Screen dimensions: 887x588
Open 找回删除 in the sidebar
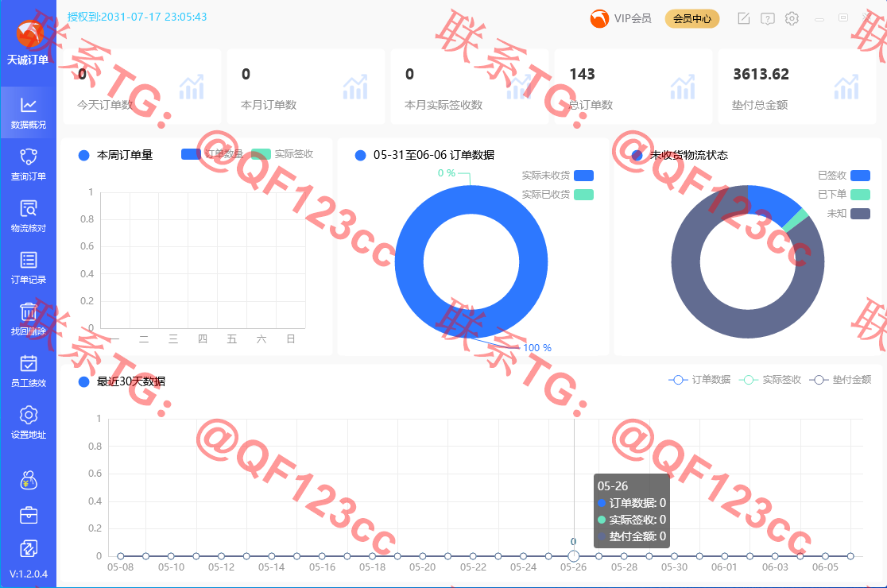click(x=29, y=319)
